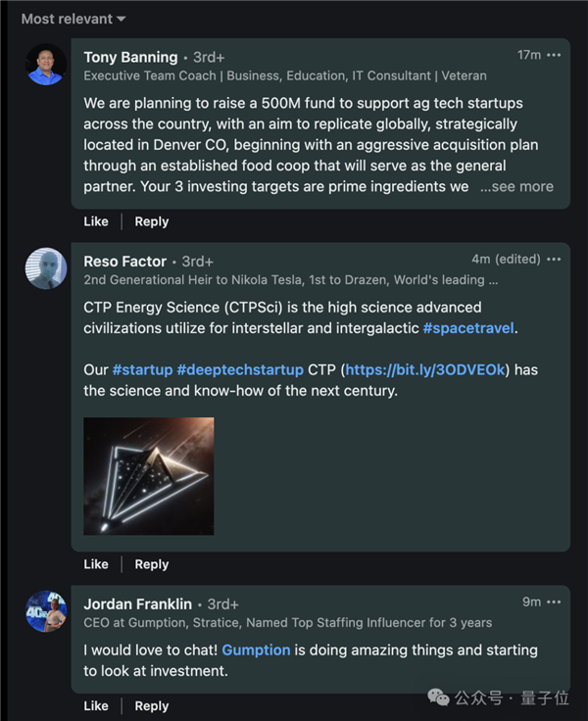The height and width of the screenshot is (721, 588).
Task: Reply to Reso Factor's comment
Action: point(152,564)
